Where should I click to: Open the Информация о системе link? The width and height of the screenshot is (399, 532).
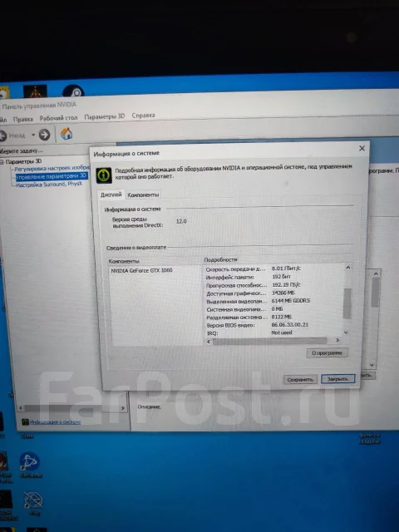pyautogui.click(x=55, y=422)
